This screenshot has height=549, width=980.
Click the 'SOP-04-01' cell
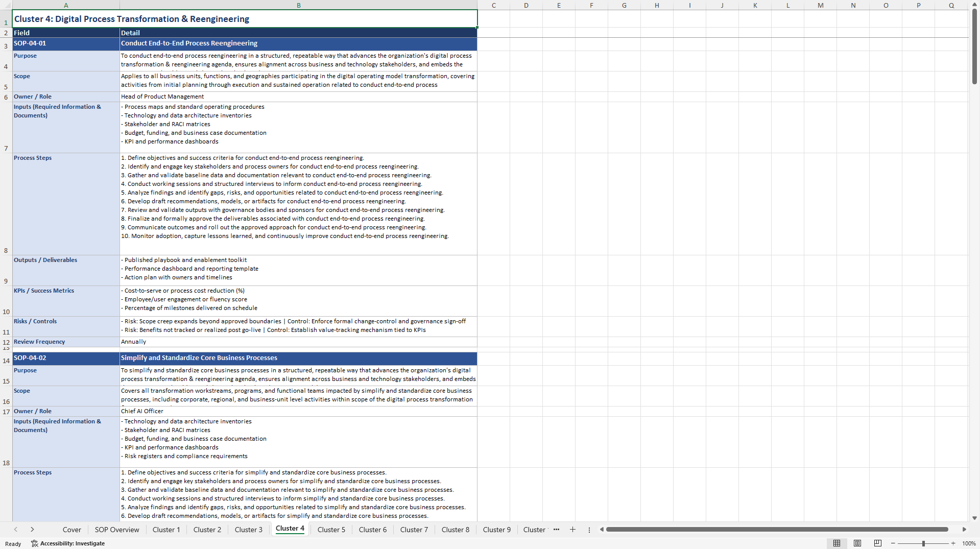pyautogui.click(x=66, y=44)
